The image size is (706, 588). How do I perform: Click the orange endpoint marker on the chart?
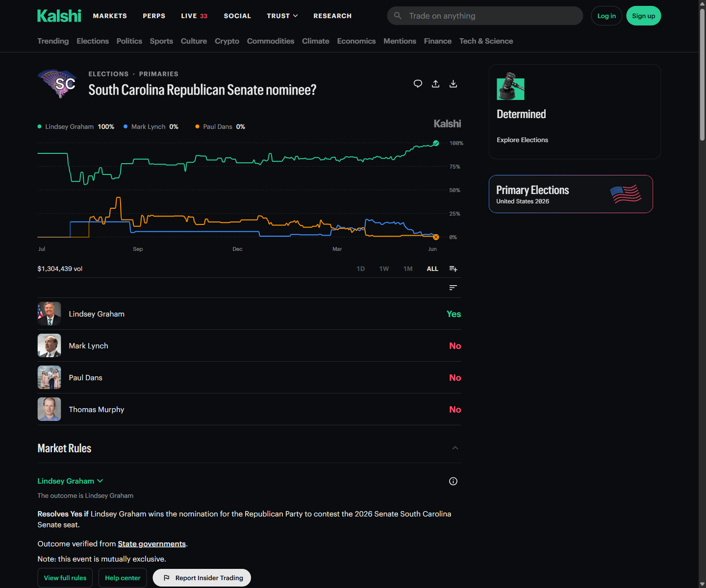click(x=436, y=237)
